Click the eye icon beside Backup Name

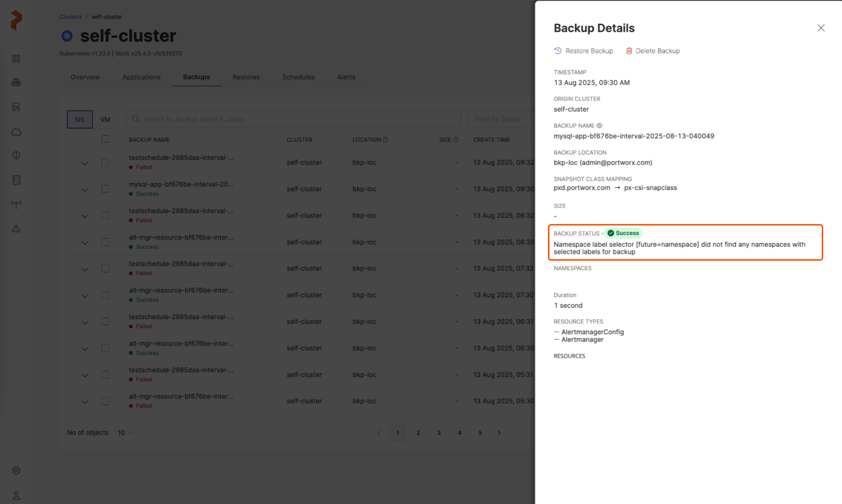pos(600,126)
